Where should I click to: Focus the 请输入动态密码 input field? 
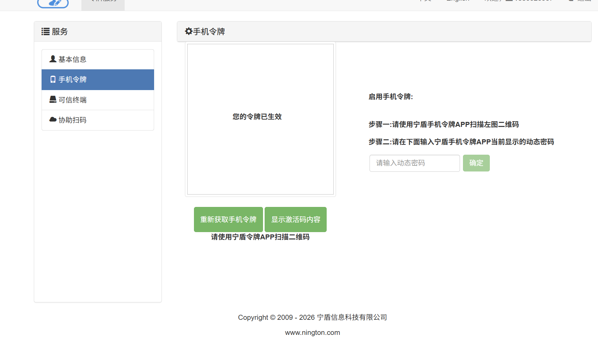point(415,163)
